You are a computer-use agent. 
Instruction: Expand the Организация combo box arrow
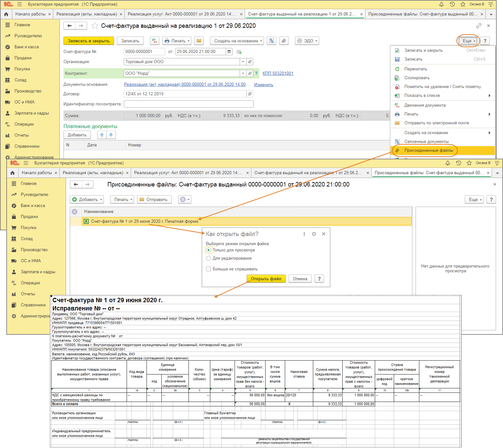[x=243, y=62]
